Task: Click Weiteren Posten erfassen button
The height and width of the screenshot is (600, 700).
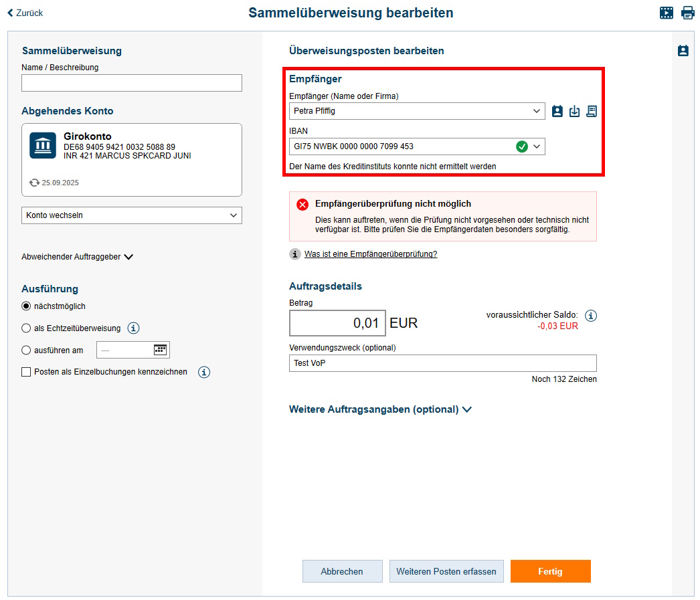Action: point(446,571)
